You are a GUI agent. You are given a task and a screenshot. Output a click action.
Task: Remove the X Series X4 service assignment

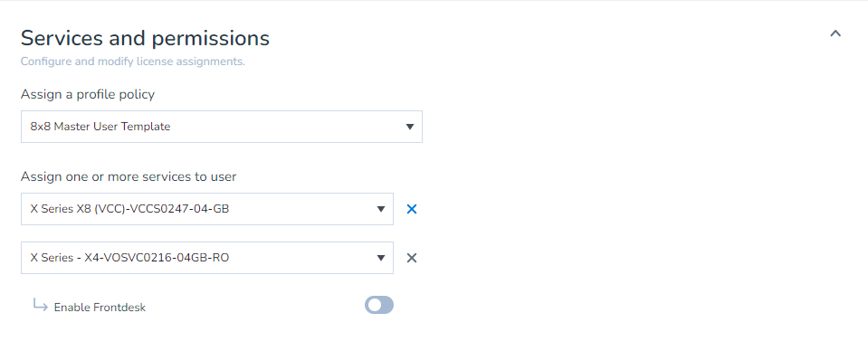click(411, 258)
